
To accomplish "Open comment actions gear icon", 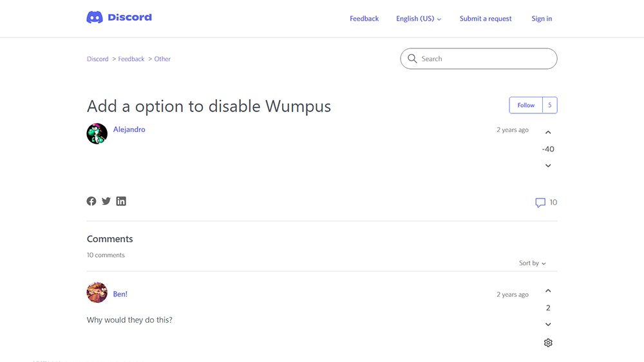I will (x=548, y=343).
